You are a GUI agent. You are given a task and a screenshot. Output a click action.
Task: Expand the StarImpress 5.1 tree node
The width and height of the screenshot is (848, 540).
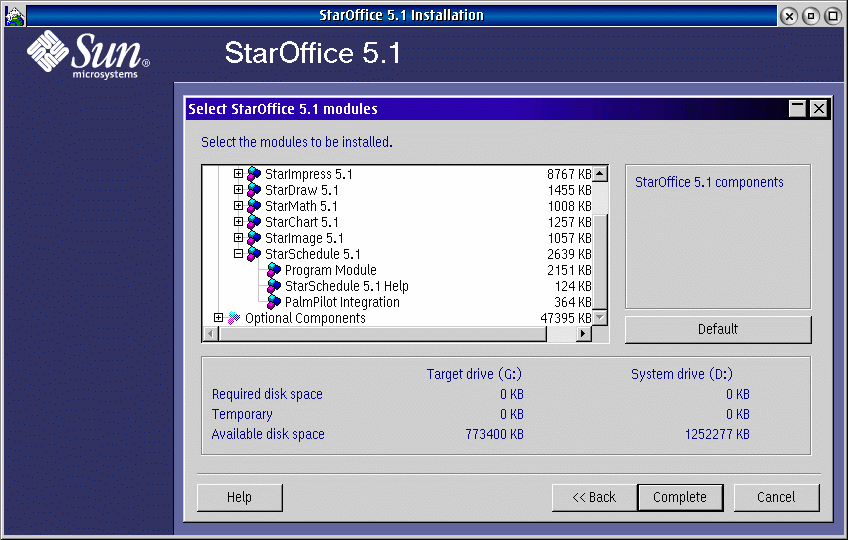point(238,174)
